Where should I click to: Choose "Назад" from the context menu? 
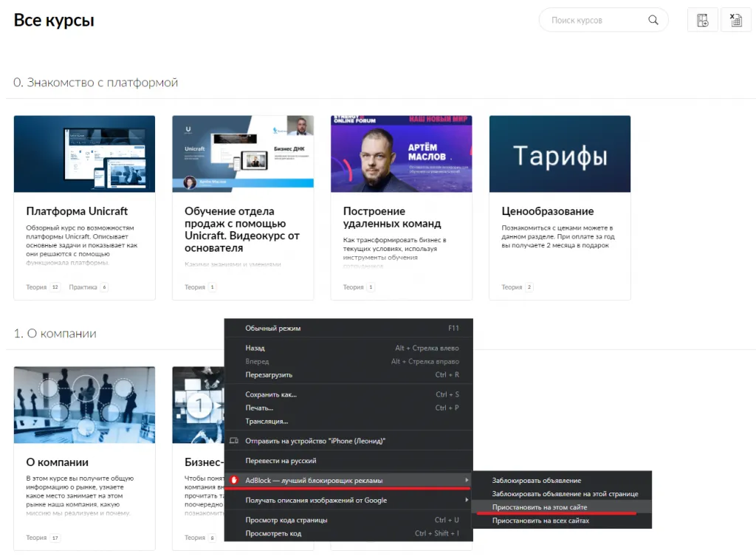point(348,348)
